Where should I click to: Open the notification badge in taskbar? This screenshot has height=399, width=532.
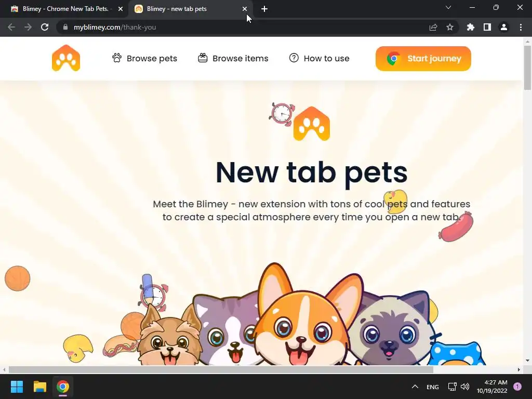(517, 387)
